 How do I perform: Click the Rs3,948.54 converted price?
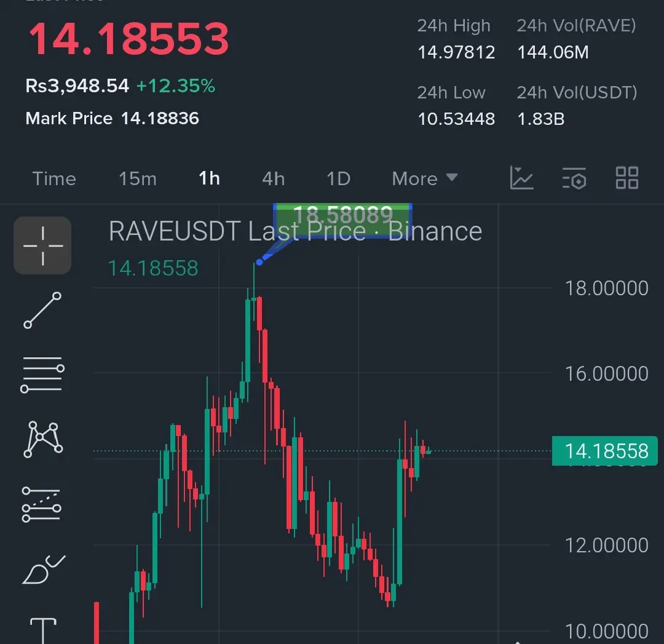[x=77, y=86]
